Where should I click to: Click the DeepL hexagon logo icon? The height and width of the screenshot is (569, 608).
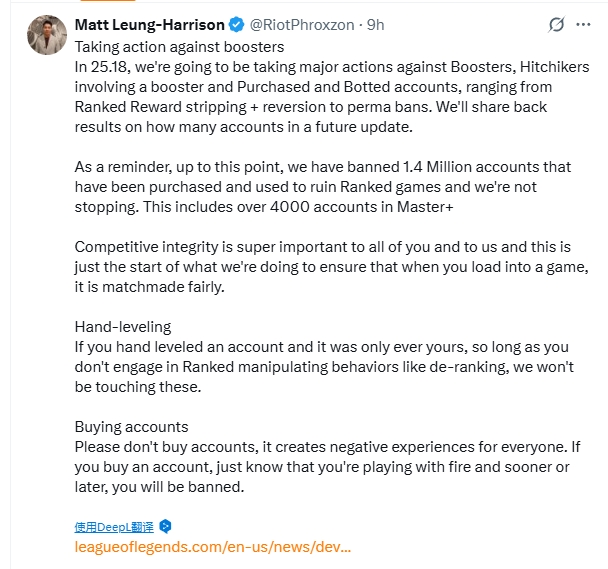point(166,526)
